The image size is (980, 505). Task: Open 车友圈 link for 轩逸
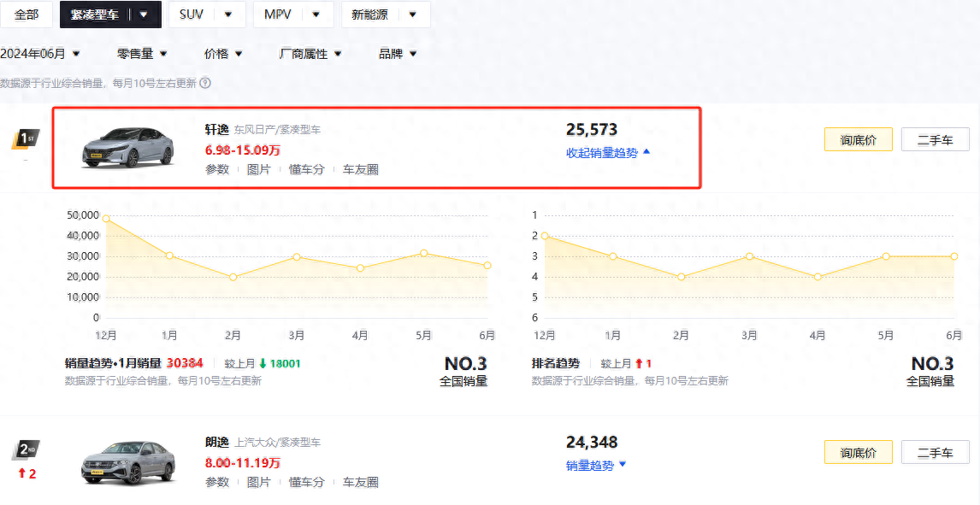click(x=360, y=169)
